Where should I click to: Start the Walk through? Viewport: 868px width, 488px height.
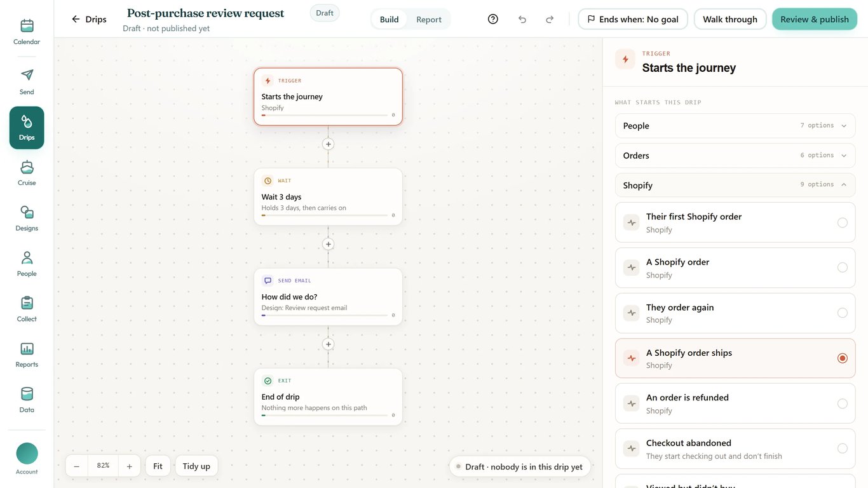[x=729, y=19]
